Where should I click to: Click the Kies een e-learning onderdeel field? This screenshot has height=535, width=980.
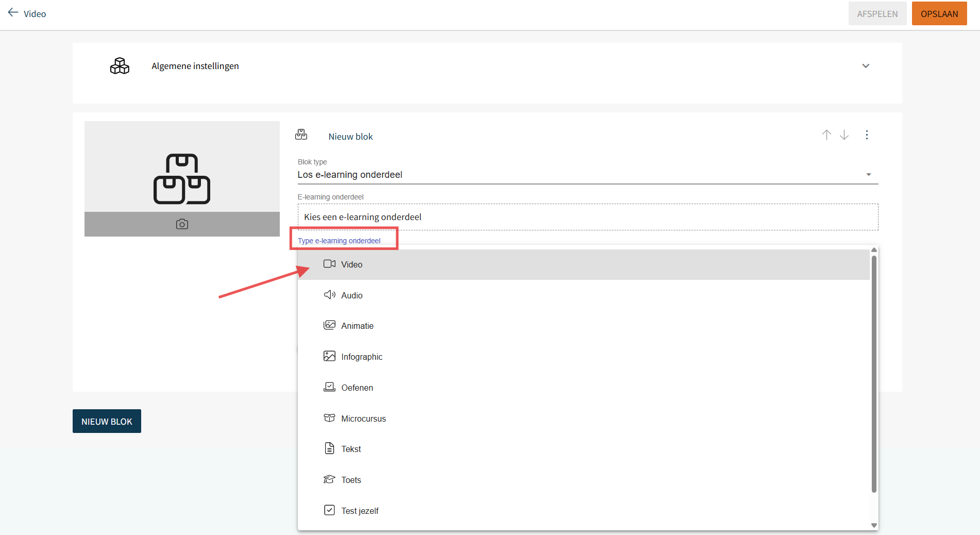[x=587, y=217]
